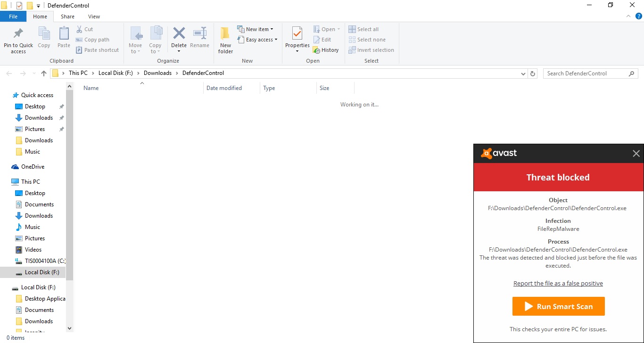The height and width of the screenshot is (343, 644).
Task: Switch to the Home ribbon tab
Action: (x=40, y=16)
